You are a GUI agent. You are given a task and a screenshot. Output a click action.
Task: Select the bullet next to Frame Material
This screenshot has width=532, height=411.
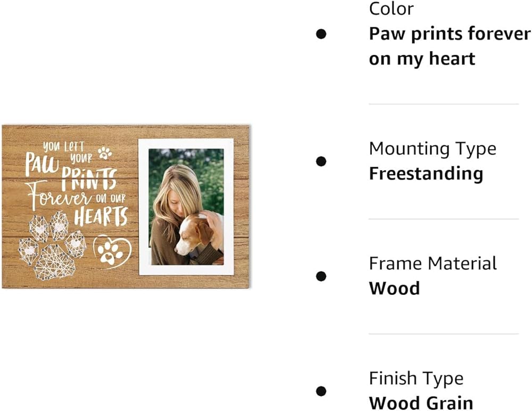coord(321,276)
